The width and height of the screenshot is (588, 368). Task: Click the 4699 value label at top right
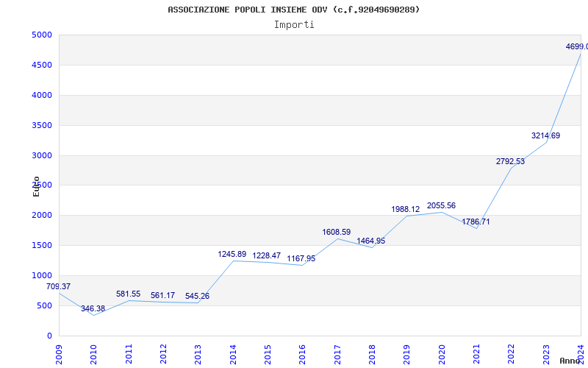[x=577, y=46]
